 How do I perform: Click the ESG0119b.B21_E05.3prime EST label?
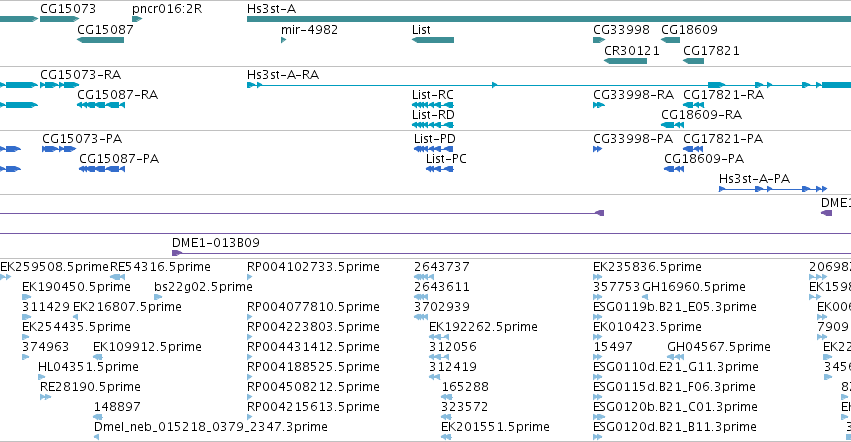pos(675,307)
